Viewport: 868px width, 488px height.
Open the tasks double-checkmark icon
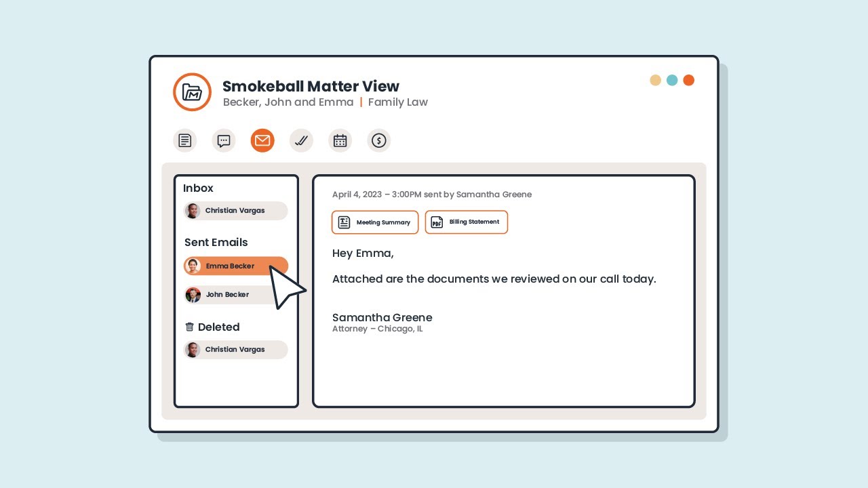[x=301, y=140]
